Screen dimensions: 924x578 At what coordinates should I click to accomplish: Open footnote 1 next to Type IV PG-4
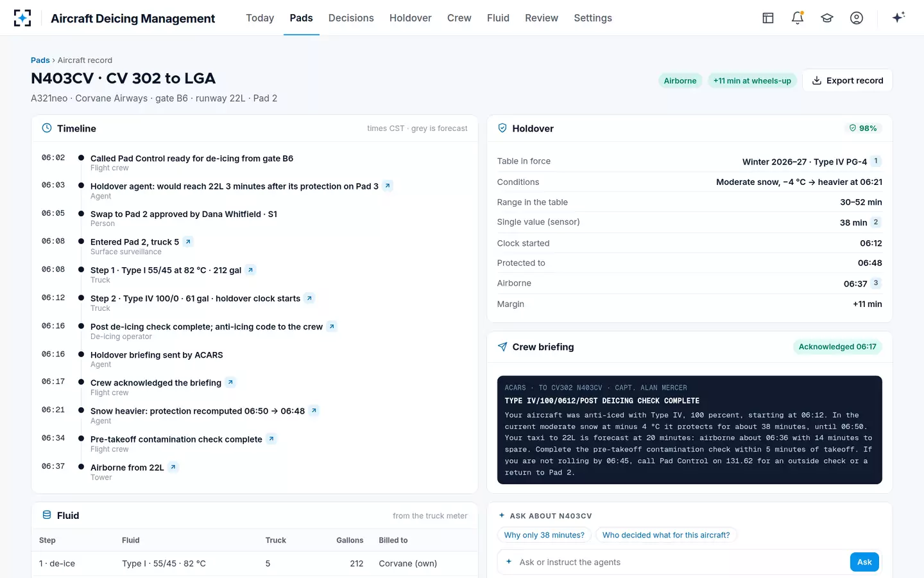click(x=876, y=161)
